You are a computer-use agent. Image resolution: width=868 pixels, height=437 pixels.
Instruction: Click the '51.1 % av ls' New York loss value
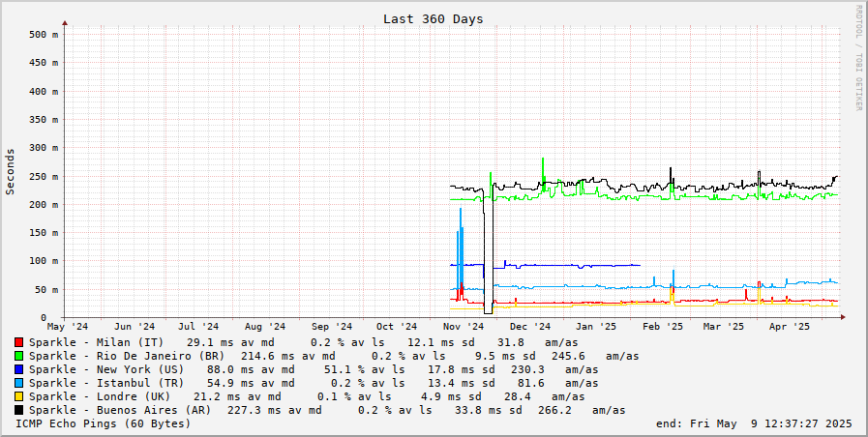click(x=364, y=369)
